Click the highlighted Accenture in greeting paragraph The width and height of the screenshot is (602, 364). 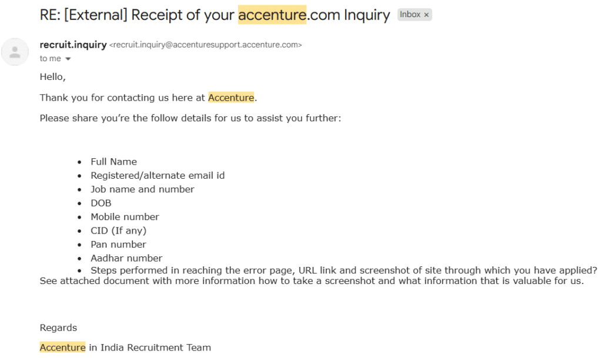231,98
